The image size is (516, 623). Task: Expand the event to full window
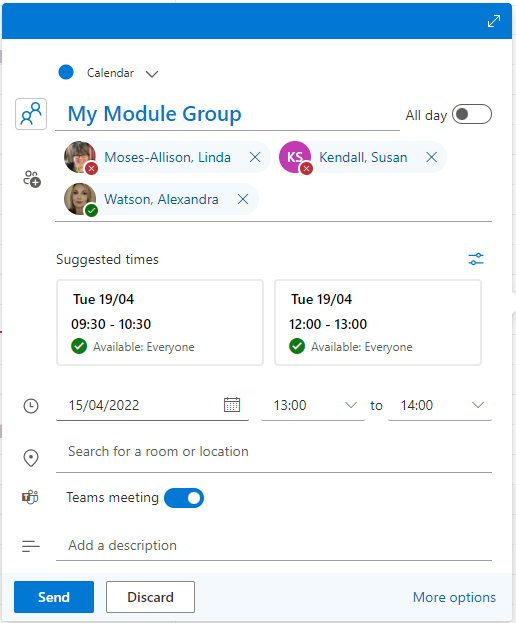pos(494,21)
